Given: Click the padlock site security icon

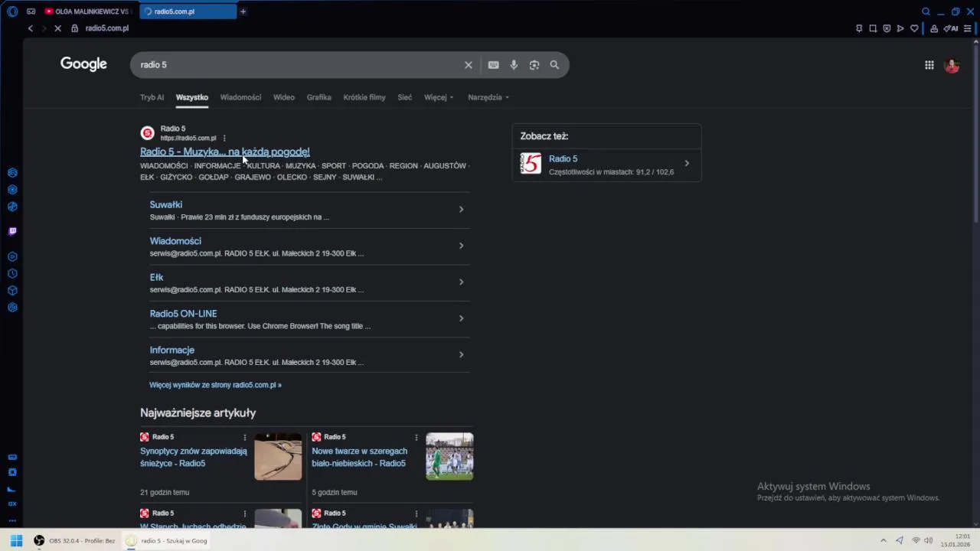Looking at the screenshot, I should (x=75, y=28).
